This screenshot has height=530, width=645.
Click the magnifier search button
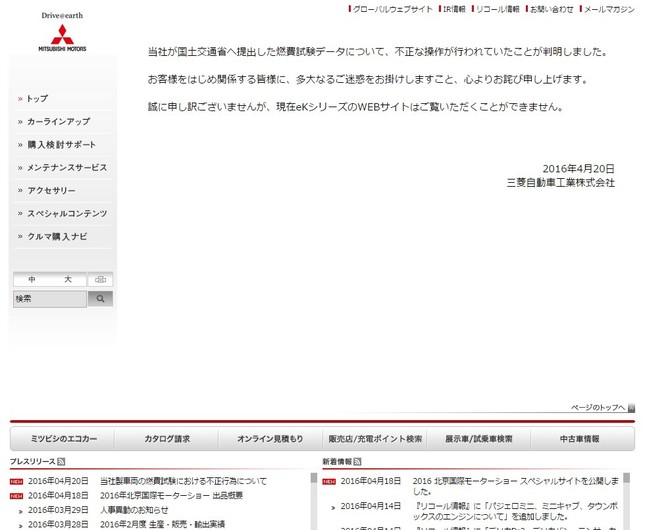coord(100,299)
